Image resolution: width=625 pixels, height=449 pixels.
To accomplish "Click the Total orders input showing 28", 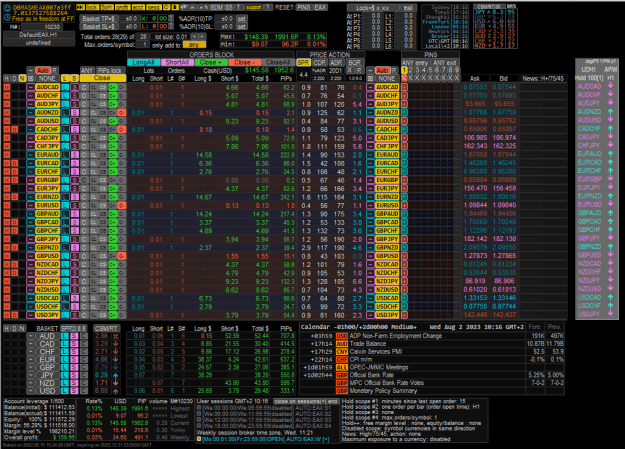I will pos(143,37).
